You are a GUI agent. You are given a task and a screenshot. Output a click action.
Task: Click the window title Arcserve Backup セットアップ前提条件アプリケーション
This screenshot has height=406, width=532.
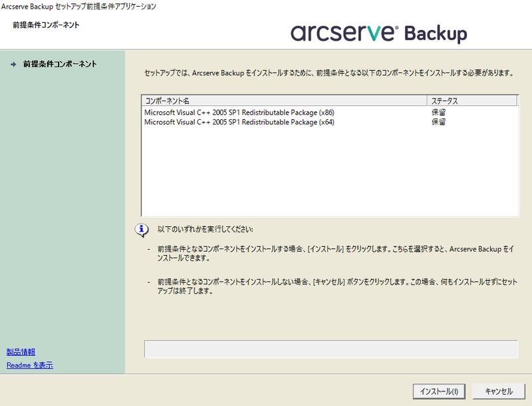80,6
